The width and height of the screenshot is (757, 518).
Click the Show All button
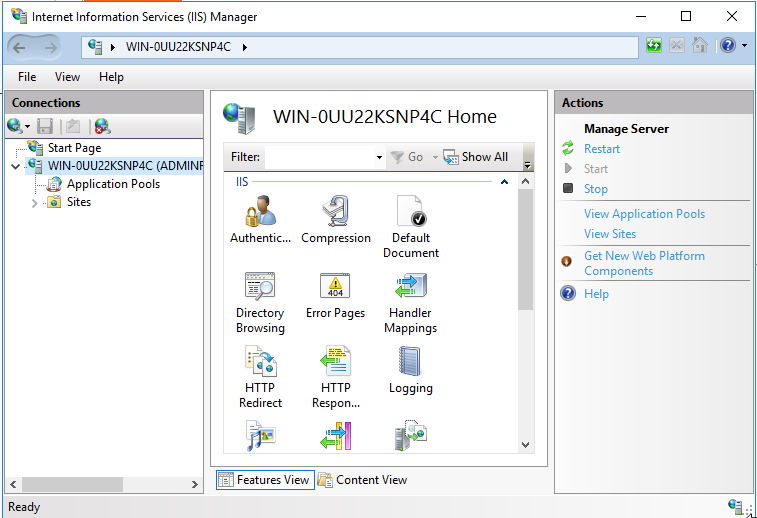pos(476,157)
